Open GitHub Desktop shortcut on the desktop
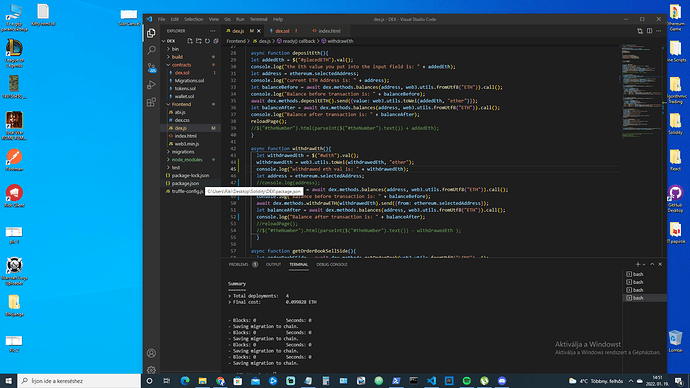Screen dimensions: 690x388 coord(675,198)
